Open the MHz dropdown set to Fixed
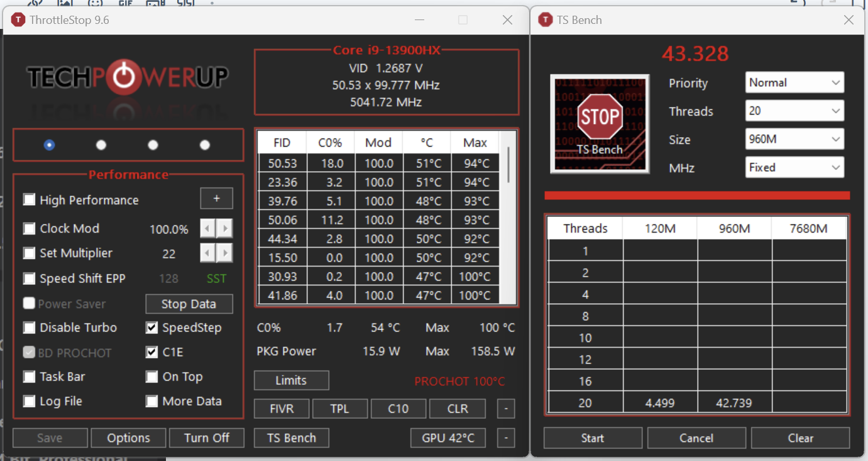This screenshot has width=868, height=461. pos(794,167)
